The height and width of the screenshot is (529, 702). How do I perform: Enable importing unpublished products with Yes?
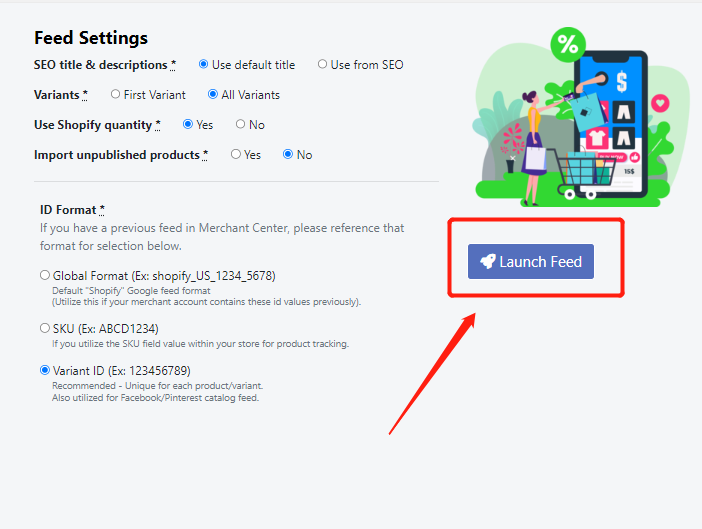pyautogui.click(x=236, y=155)
